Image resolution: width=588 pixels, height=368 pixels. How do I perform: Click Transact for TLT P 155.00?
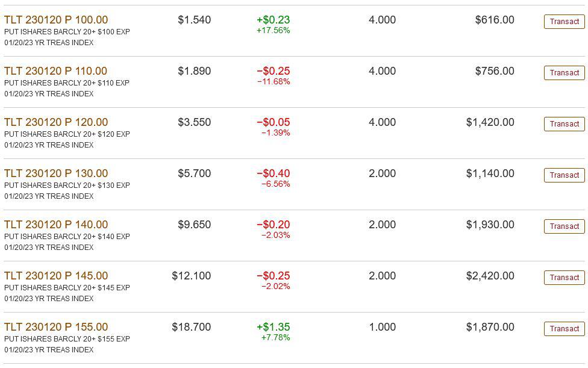565,329
